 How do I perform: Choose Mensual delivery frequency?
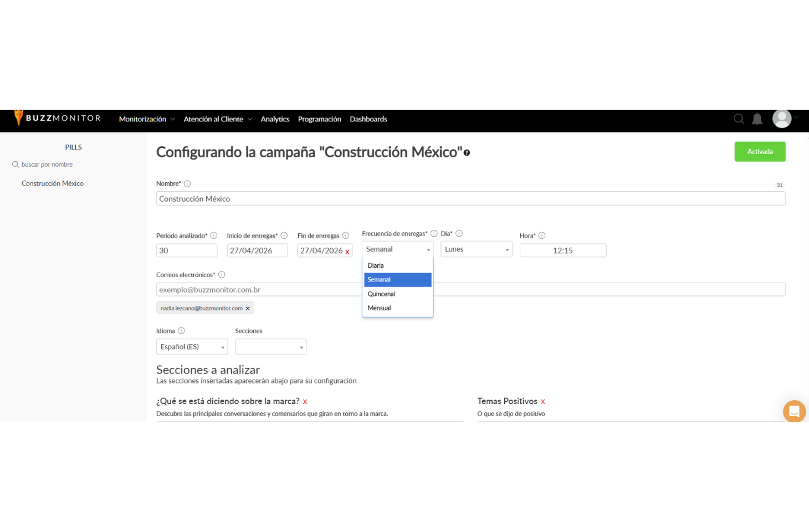379,308
